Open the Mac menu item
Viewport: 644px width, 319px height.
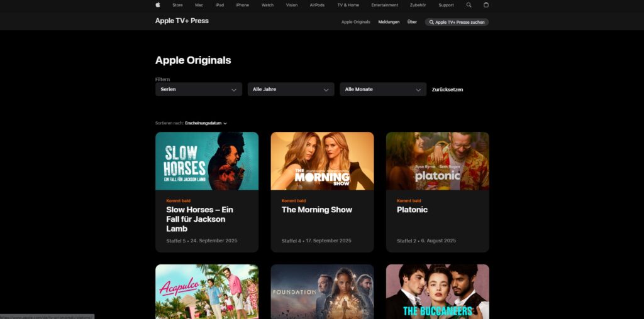(x=199, y=5)
